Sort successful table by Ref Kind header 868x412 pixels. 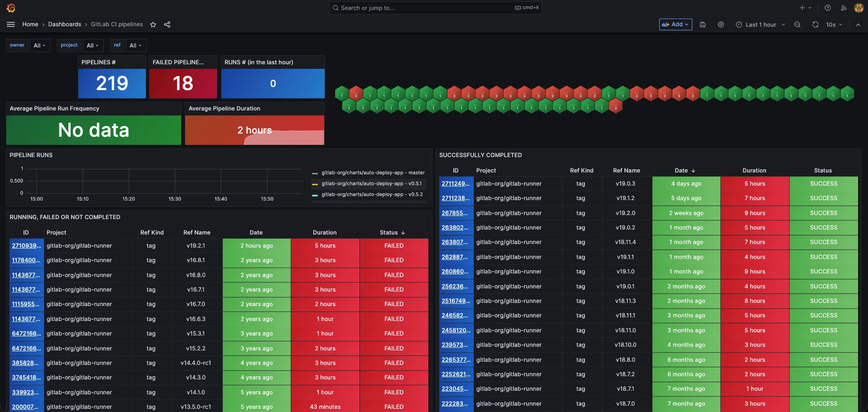(x=581, y=170)
